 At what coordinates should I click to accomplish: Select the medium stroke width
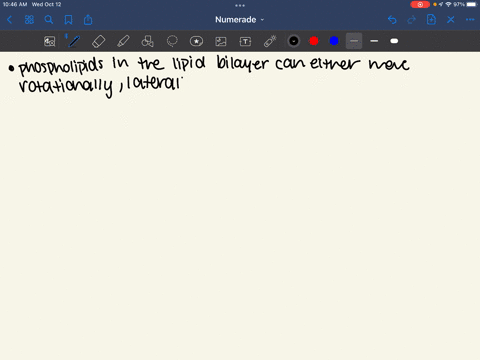coord(374,41)
